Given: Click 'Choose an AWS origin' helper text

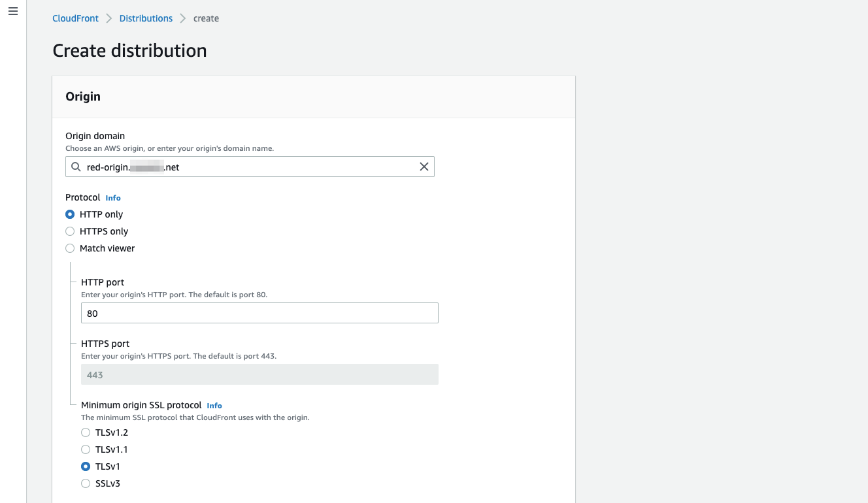Looking at the screenshot, I should tap(169, 148).
